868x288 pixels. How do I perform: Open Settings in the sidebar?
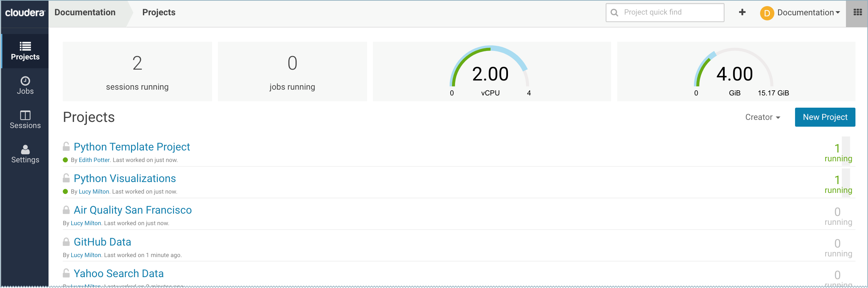[25, 154]
